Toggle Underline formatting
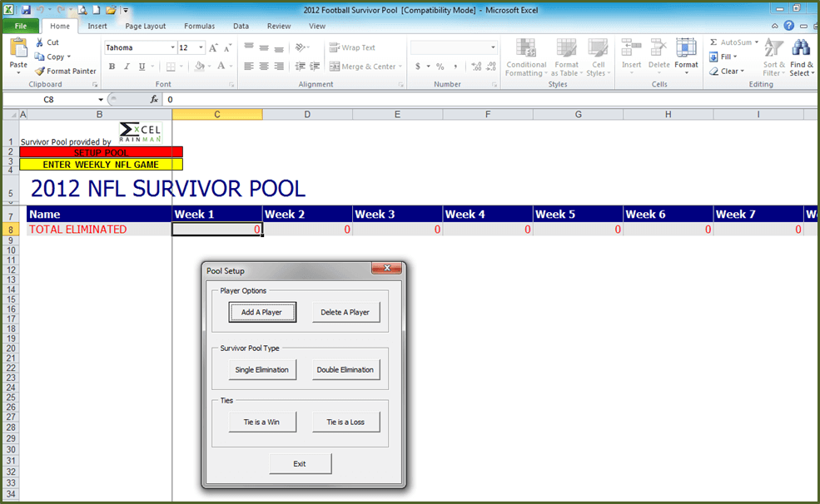 click(x=142, y=67)
